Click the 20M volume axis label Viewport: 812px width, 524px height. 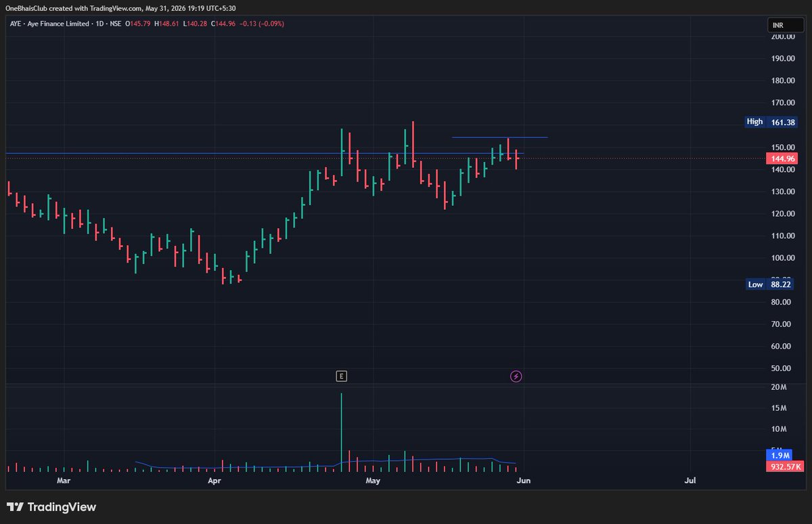click(778, 387)
